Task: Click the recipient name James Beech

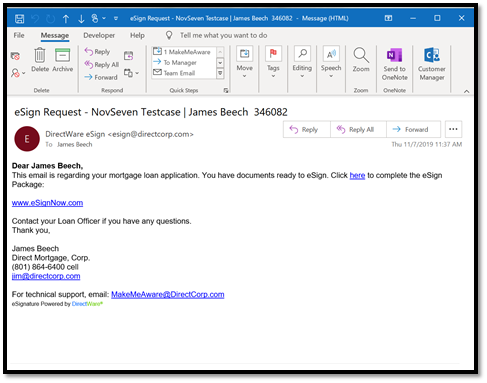Action: pyautogui.click(x=74, y=144)
